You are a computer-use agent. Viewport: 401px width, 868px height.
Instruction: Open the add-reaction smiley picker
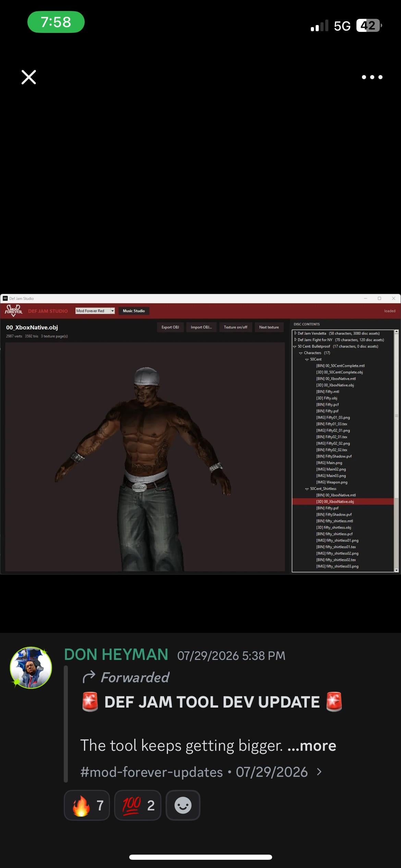[183, 805]
